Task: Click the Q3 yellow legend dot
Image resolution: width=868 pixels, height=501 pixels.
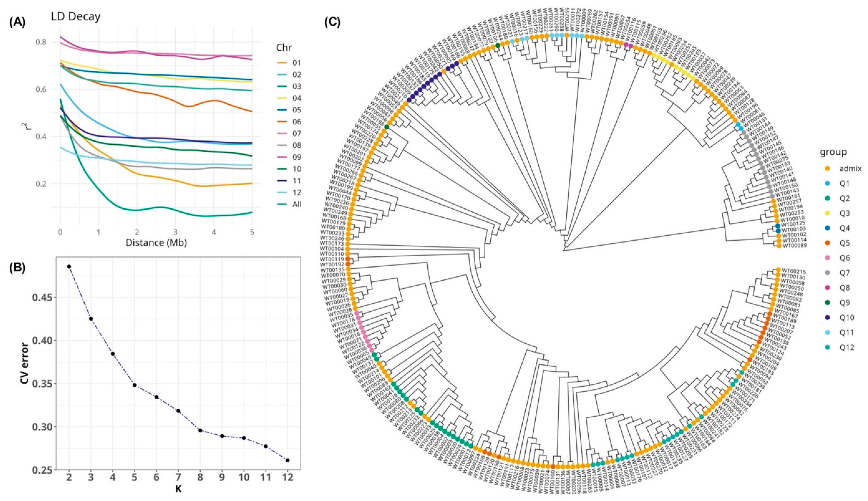Action: [x=827, y=213]
